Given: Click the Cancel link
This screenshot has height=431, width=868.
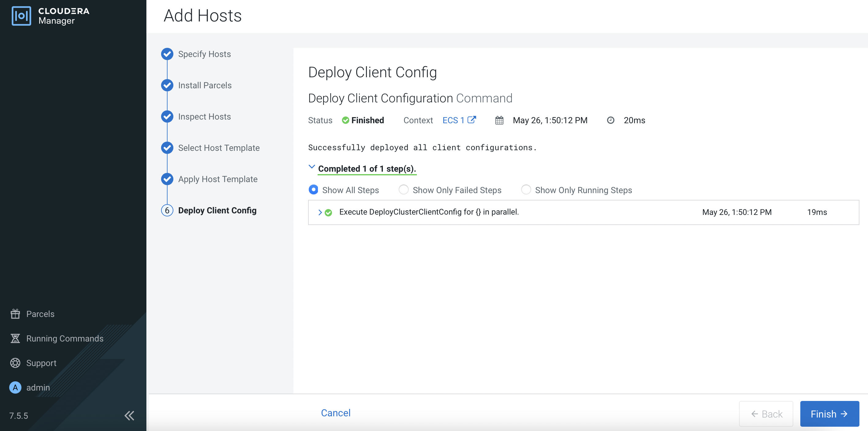Looking at the screenshot, I should coord(336,413).
